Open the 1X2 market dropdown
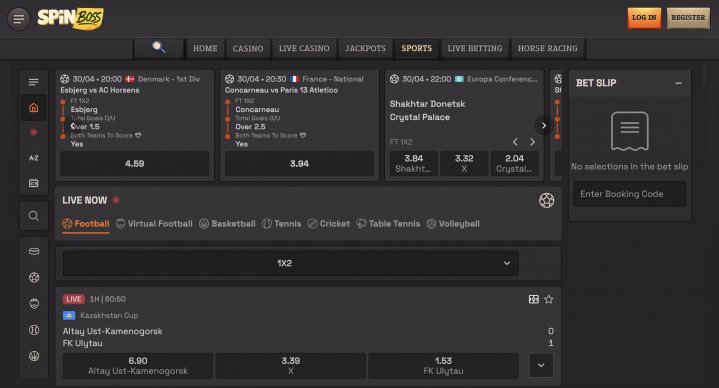 click(x=291, y=263)
